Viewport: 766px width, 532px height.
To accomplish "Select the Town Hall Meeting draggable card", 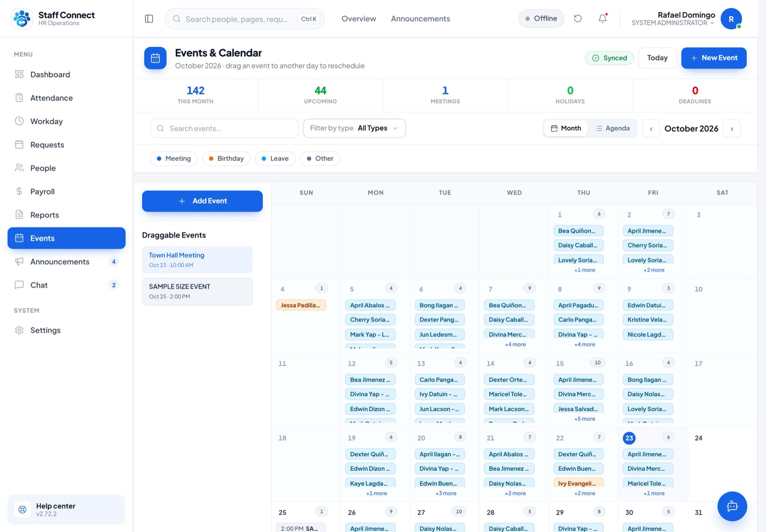I will coord(197,260).
